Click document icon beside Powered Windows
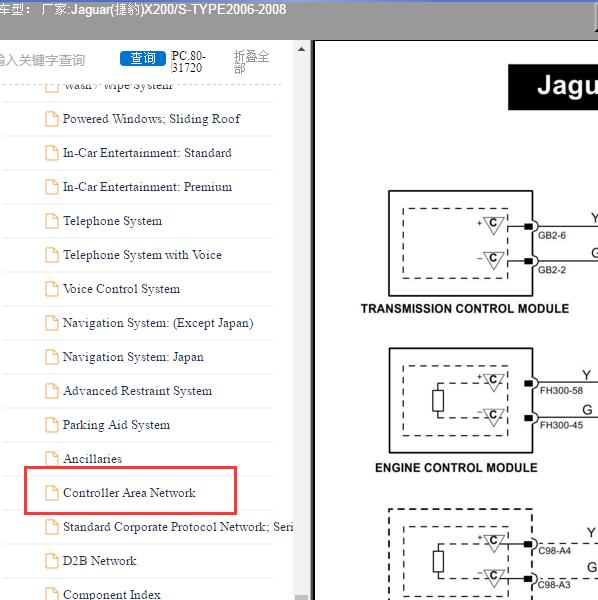This screenshot has width=598, height=600. click(x=52, y=119)
